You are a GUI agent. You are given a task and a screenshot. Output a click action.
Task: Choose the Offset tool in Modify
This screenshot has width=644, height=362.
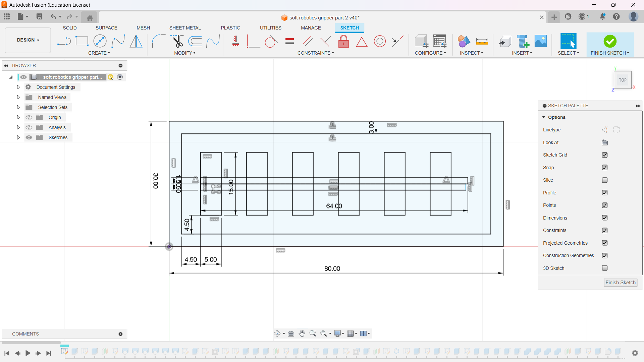tap(195, 41)
